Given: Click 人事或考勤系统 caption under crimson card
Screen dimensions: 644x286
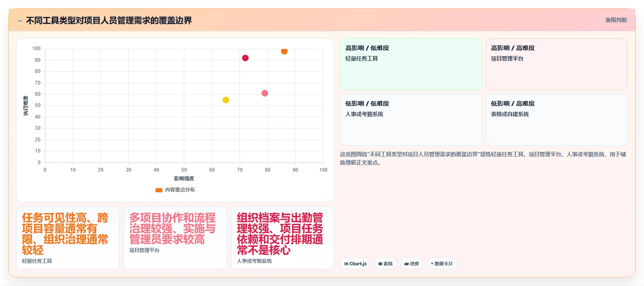Looking at the screenshot, I should 254,261.
